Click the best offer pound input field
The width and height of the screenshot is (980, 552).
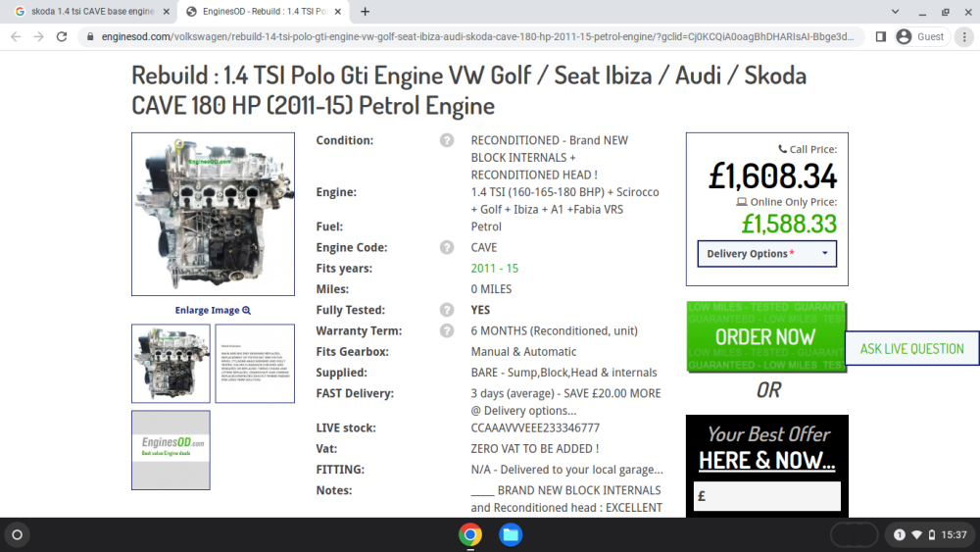[767, 496]
